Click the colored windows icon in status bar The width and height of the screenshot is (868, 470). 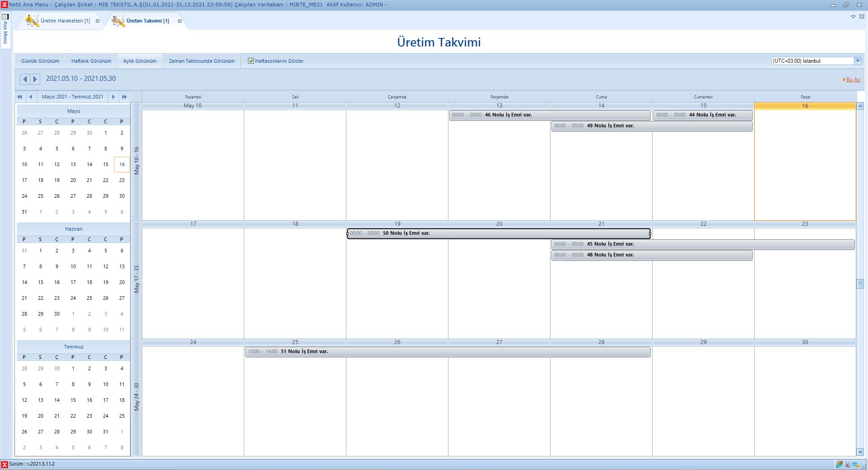(x=839, y=464)
